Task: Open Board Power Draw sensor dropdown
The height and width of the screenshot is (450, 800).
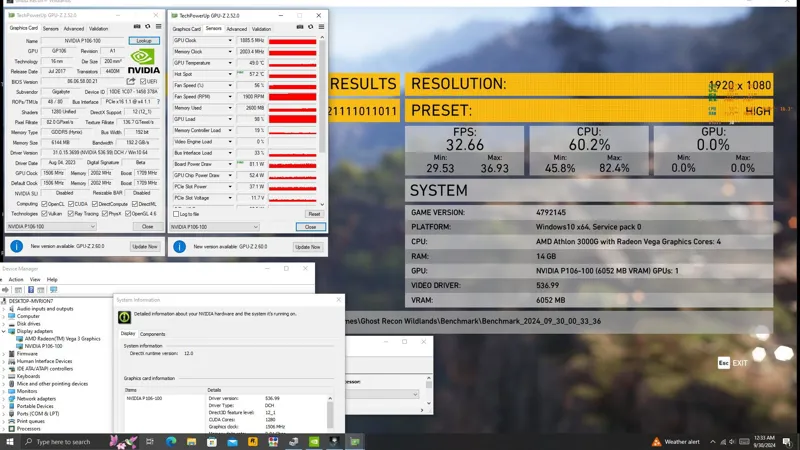Action: click(230, 164)
